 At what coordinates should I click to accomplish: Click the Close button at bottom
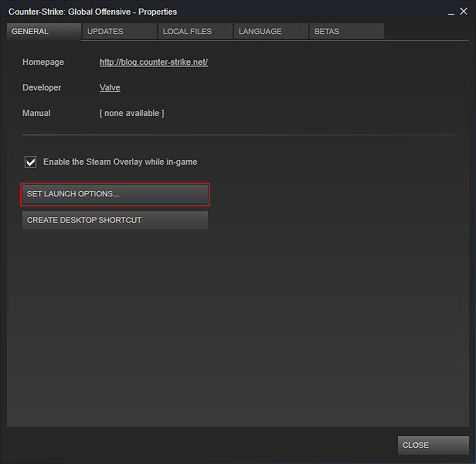433,445
